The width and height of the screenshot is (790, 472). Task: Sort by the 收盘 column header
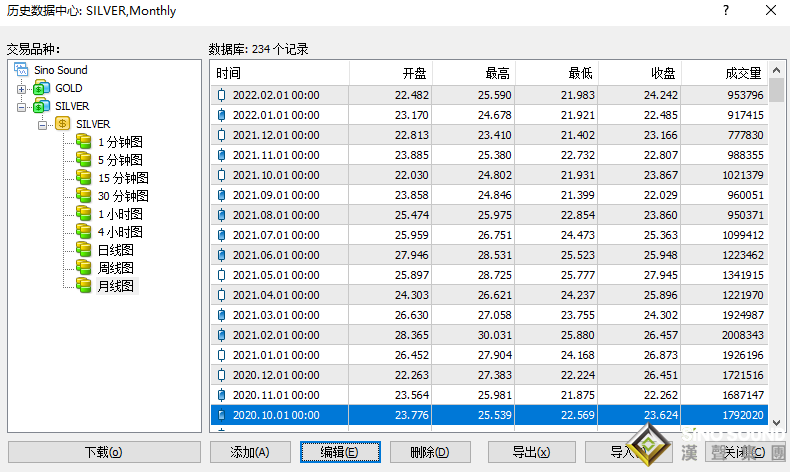[x=639, y=74]
